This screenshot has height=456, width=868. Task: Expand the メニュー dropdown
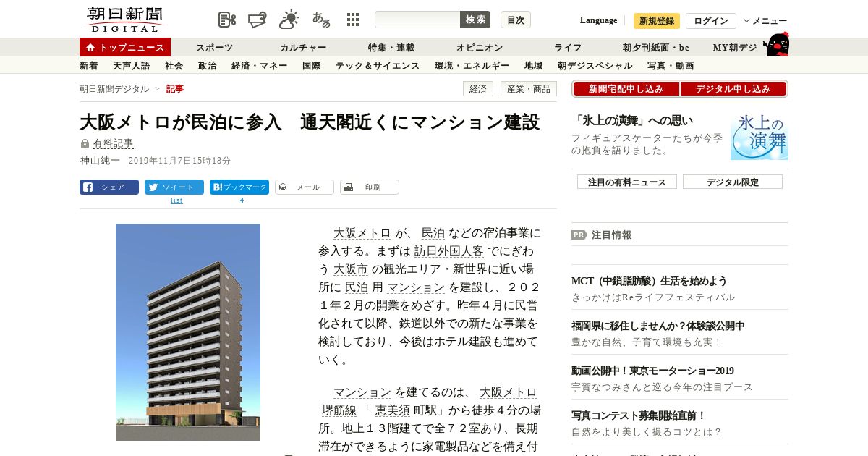tap(765, 21)
